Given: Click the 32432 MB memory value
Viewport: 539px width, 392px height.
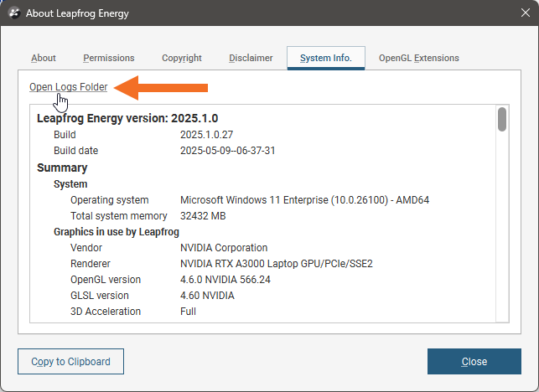Looking at the screenshot, I should point(204,216).
